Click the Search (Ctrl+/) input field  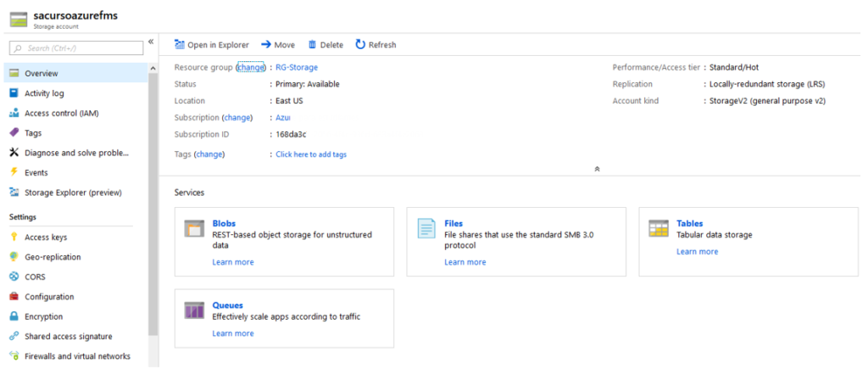[x=76, y=48]
